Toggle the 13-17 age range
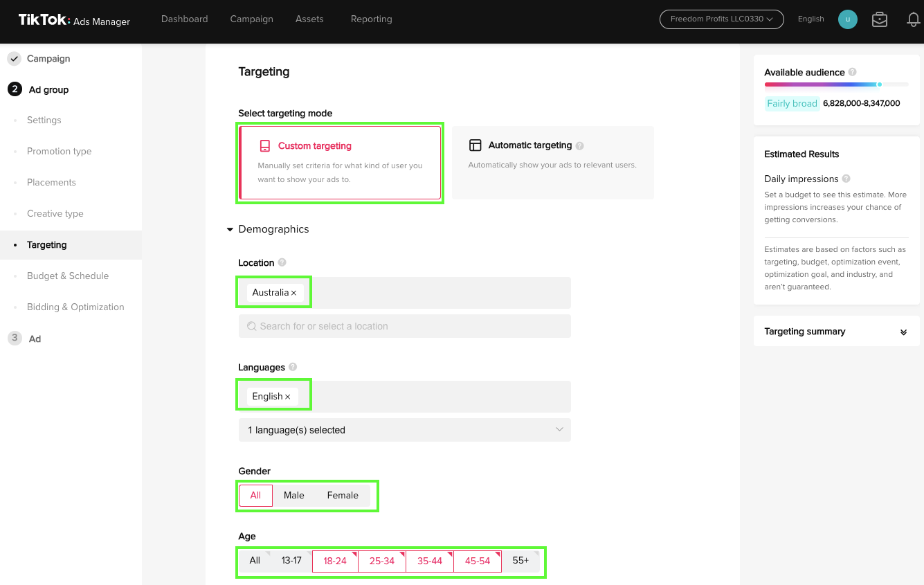Viewport: 924px width, 585px height. 291,561
